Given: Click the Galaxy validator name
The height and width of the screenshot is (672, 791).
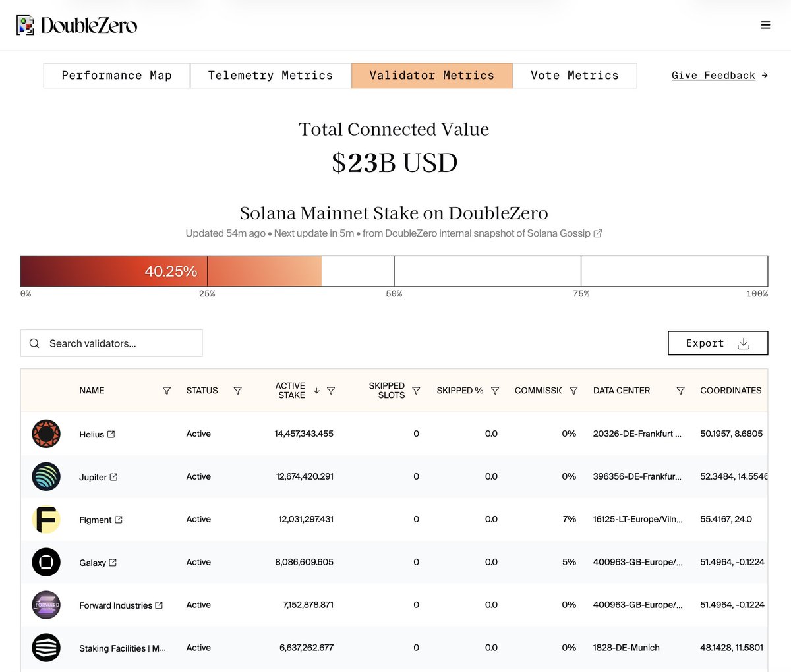Looking at the screenshot, I should pyautogui.click(x=92, y=563).
